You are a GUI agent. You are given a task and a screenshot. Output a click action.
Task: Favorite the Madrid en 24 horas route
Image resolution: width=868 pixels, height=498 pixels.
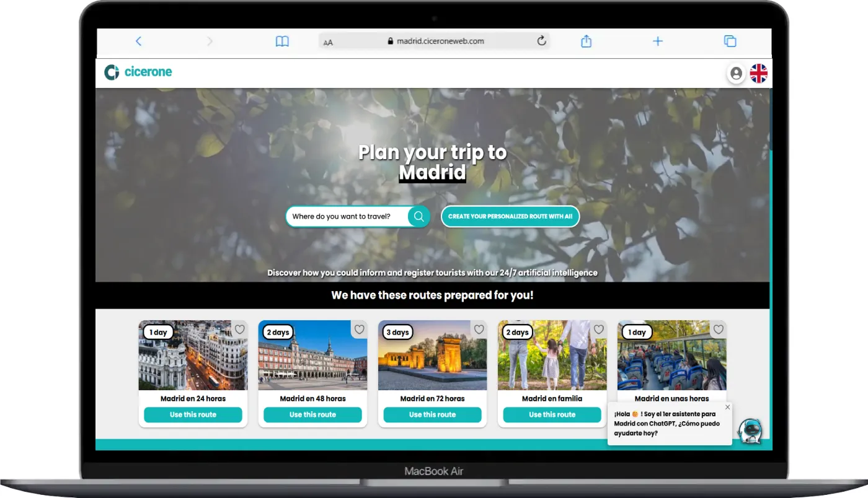point(239,330)
